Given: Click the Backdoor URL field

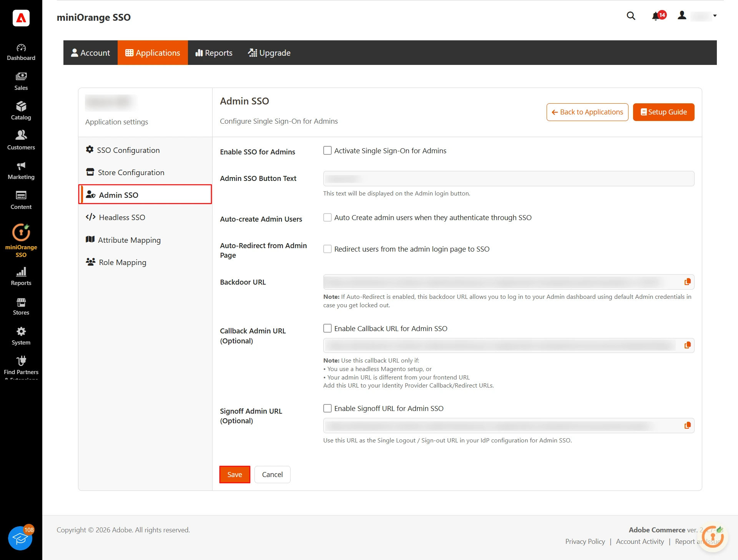Looking at the screenshot, I should pos(509,282).
